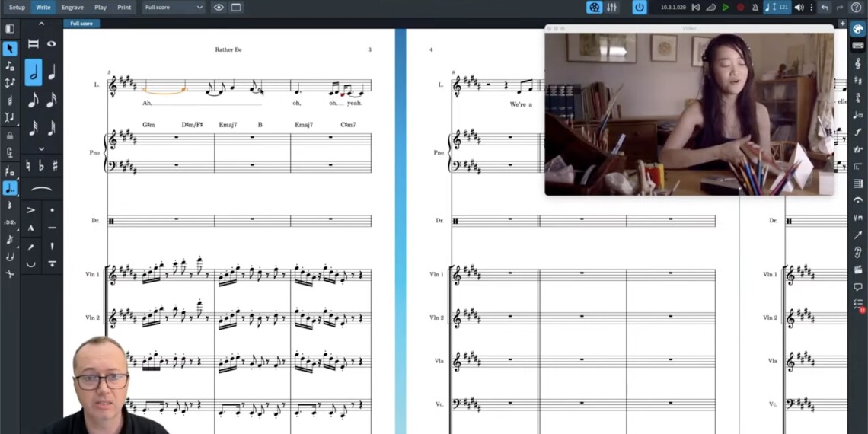
Task: Toggle playback activation power button
Action: point(640,8)
